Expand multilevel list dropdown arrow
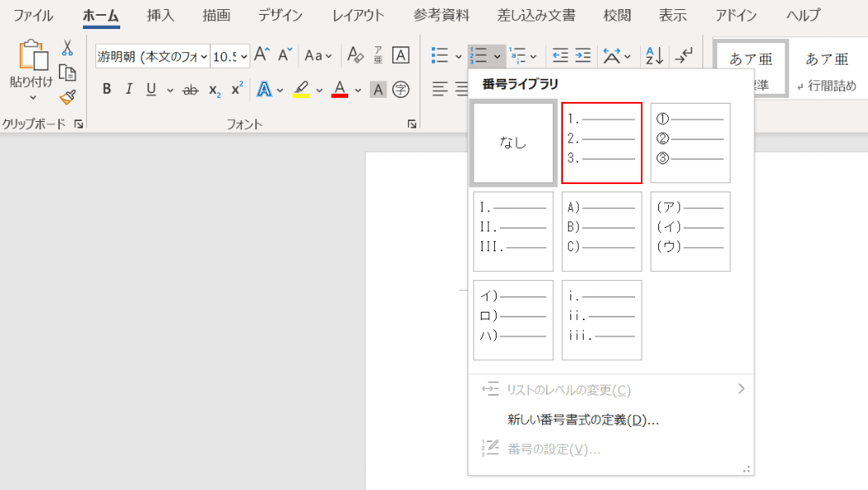 point(533,56)
